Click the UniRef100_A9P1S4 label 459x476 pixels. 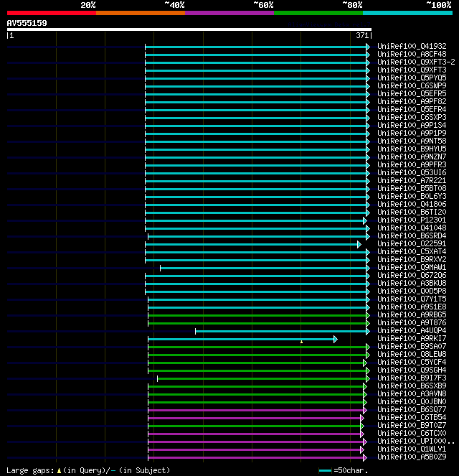tap(412, 125)
